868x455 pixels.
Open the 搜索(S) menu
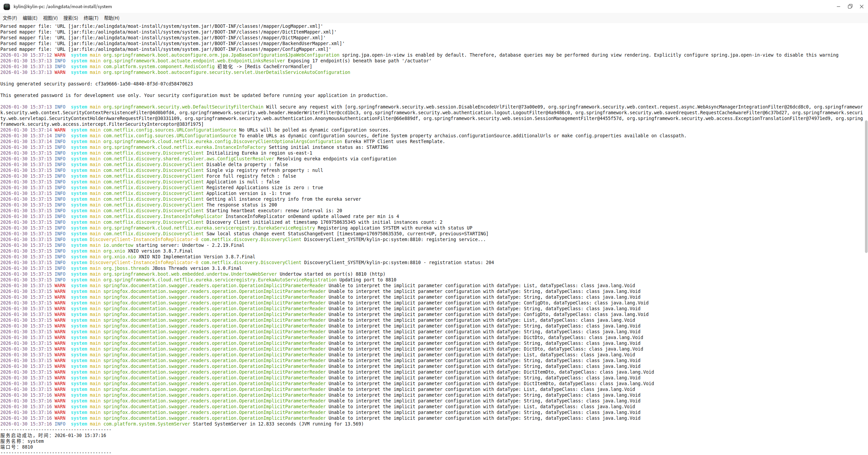click(71, 18)
